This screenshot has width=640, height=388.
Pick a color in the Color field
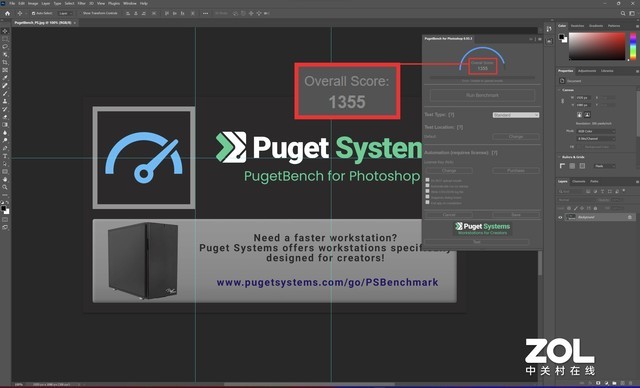pyautogui.click(x=597, y=46)
